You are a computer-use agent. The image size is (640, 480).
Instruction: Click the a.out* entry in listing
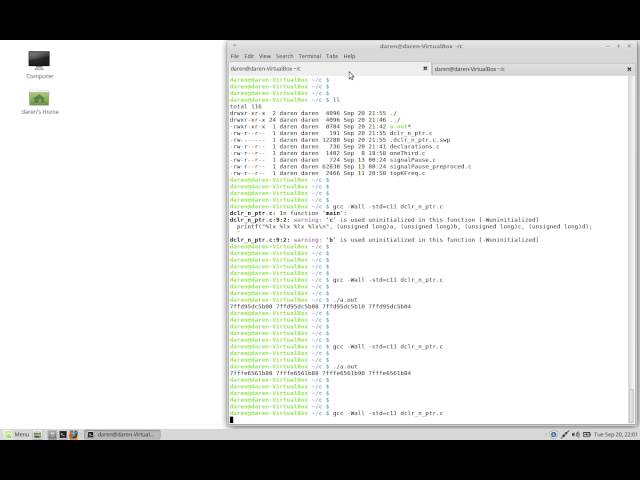(400, 127)
